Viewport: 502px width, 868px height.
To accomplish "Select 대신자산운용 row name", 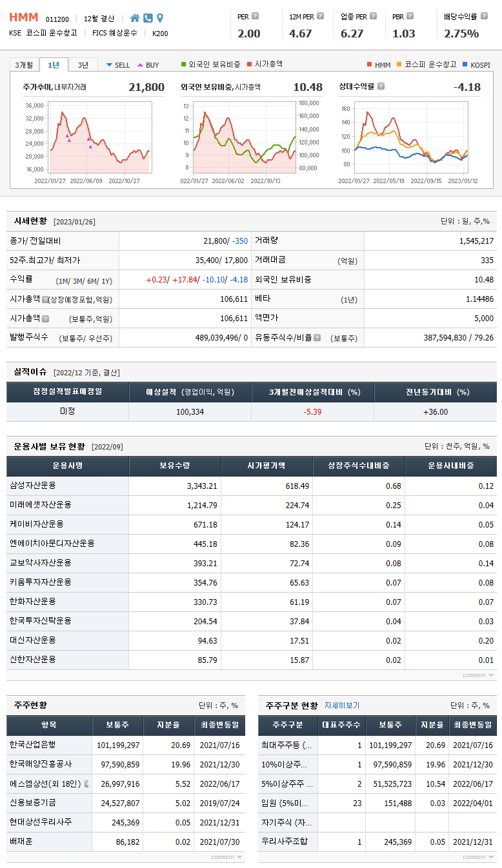I will (x=33, y=640).
